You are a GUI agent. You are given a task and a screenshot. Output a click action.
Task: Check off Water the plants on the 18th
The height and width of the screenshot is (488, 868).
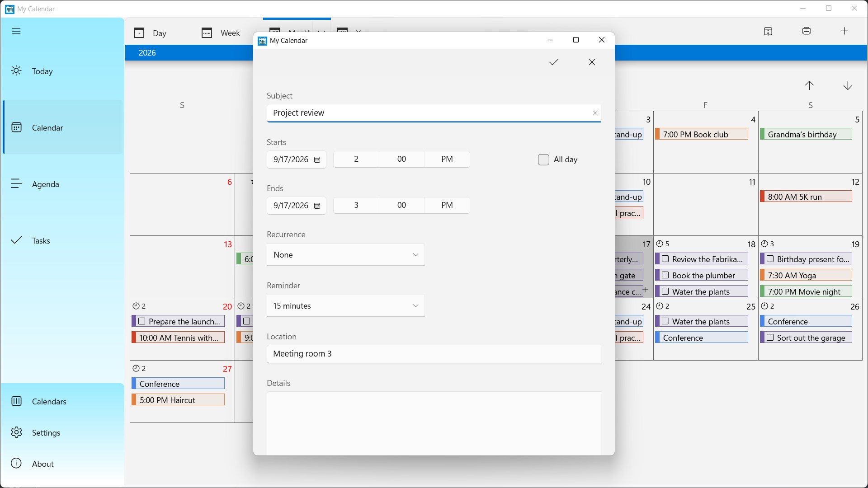point(665,291)
